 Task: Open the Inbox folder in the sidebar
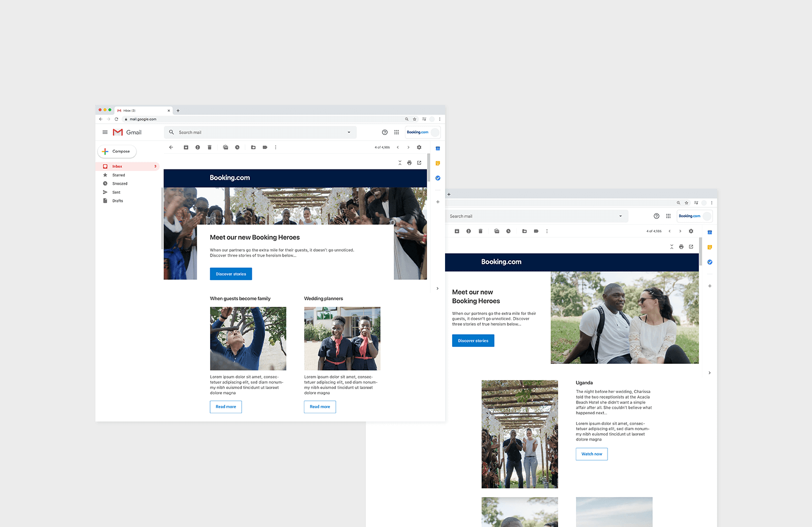pyautogui.click(x=128, y=166)
